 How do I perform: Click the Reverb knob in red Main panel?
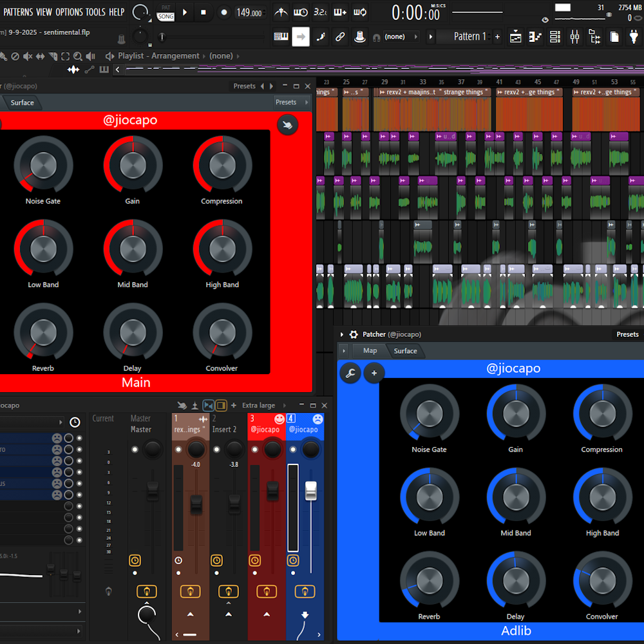click(x=44, y=332)
